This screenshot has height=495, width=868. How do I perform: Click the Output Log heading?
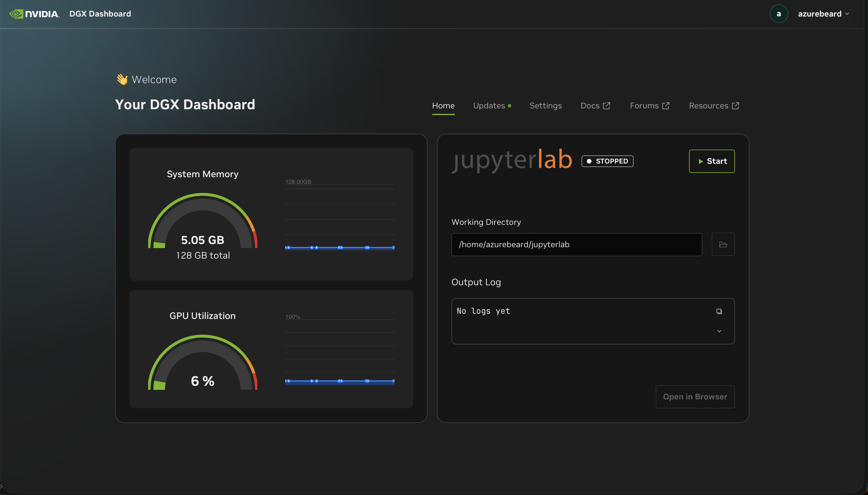(476, 282)
